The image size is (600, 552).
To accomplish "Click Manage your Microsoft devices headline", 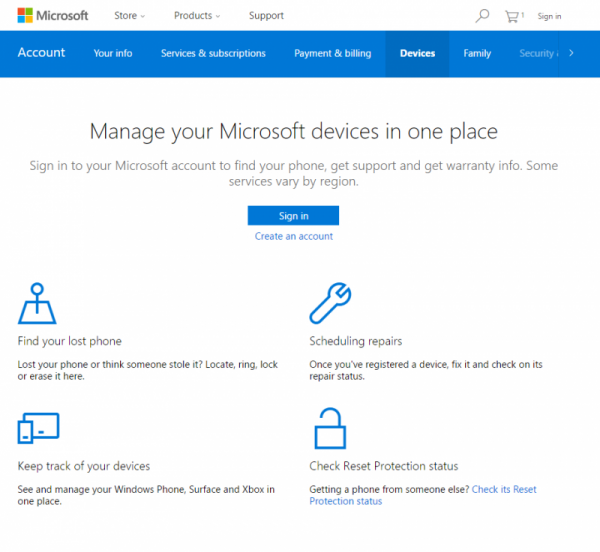I will (293, 132).
